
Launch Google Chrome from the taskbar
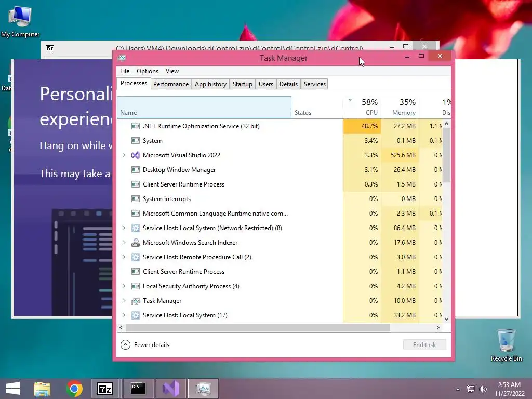pos(74,389)
